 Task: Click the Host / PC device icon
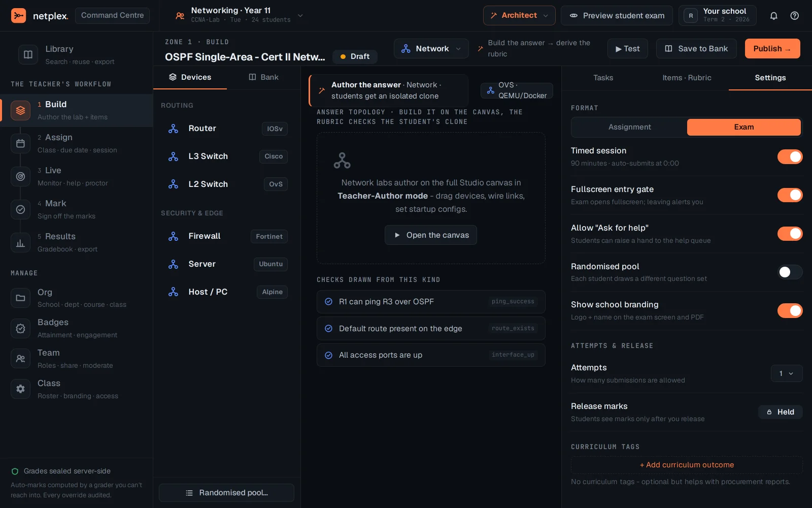pyautogui.click(x=173, y=292)
